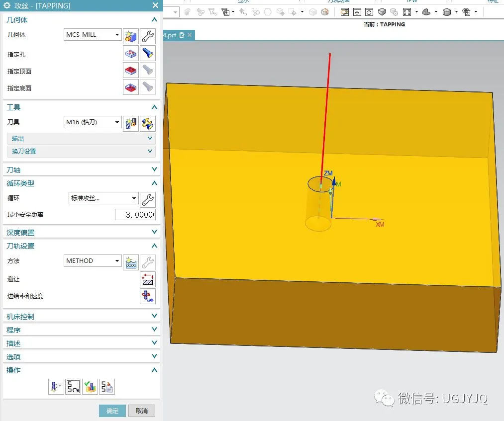Open the 指定底面 bottom surface selection icon
The height and width of the screenshot is (421, 504).
click(131, 87)
